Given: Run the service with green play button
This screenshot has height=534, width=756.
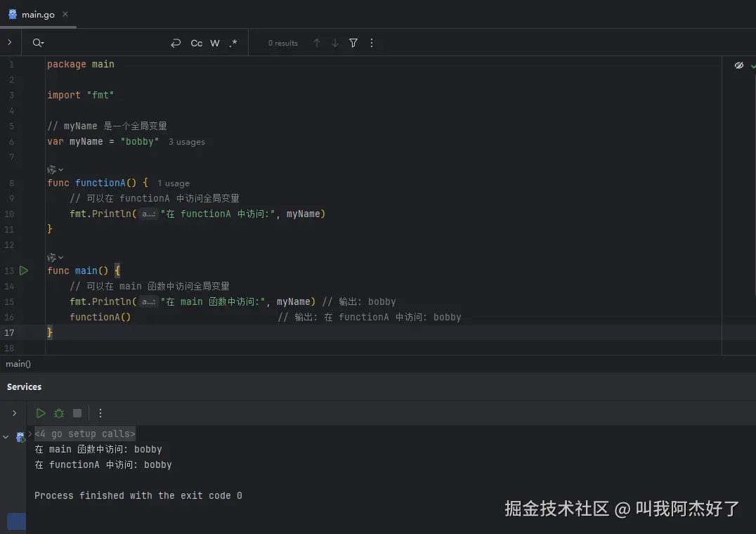Looking at the screenshot, I should point(41,413).
